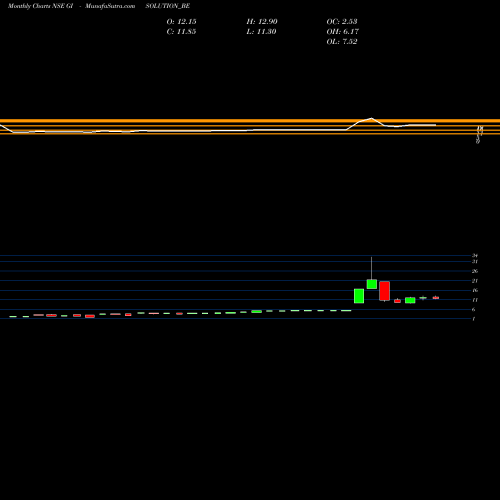
Task: Click the price axis label '31'
Action: point(475,262)
